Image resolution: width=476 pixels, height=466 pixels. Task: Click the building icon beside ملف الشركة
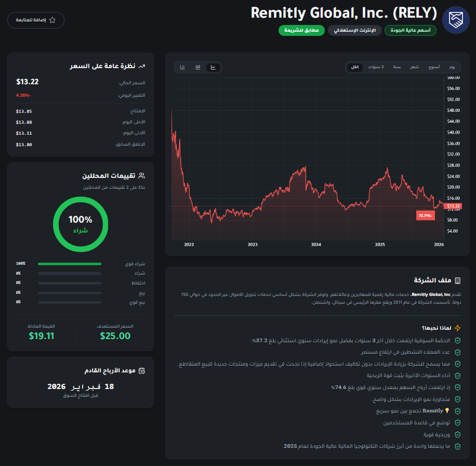(x=457, y=280)
